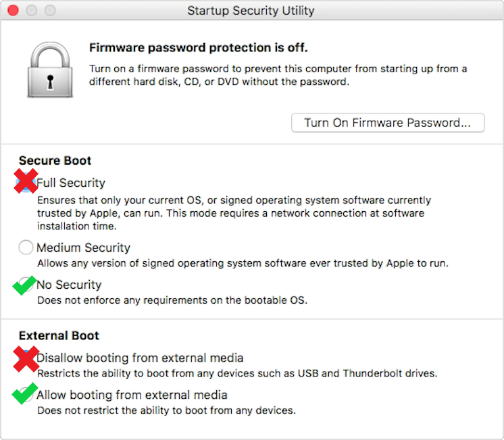Select the No Security option label
The width and height of the screenshot is (504, 440).
[x=69, y=285]
